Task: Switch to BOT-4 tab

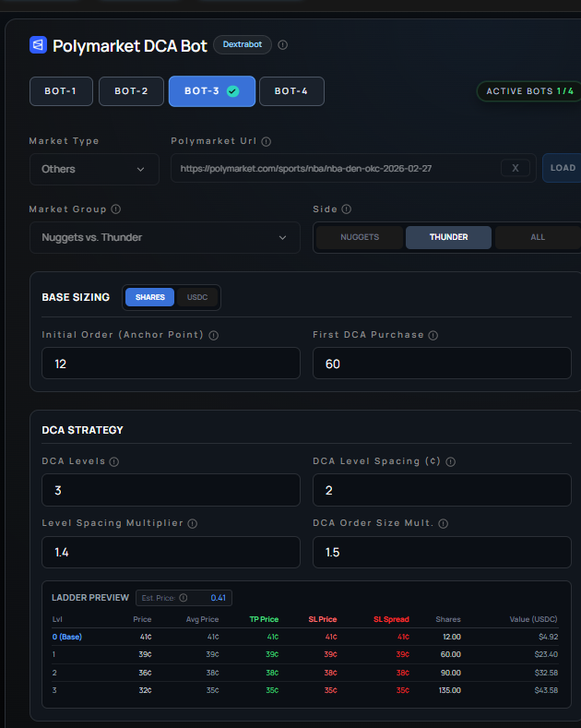Action: (291, 91)
